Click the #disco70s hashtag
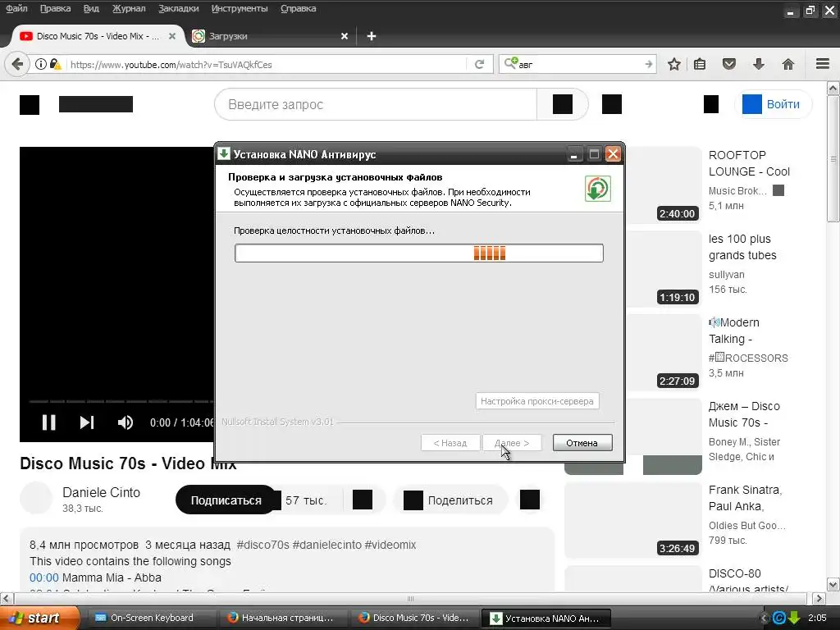The height and width of the screenshot is (630, 840). [x=263, y=545]
